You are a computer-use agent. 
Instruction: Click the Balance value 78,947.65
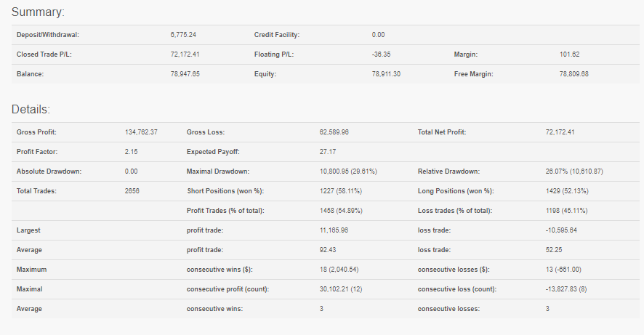coord(185,74)
